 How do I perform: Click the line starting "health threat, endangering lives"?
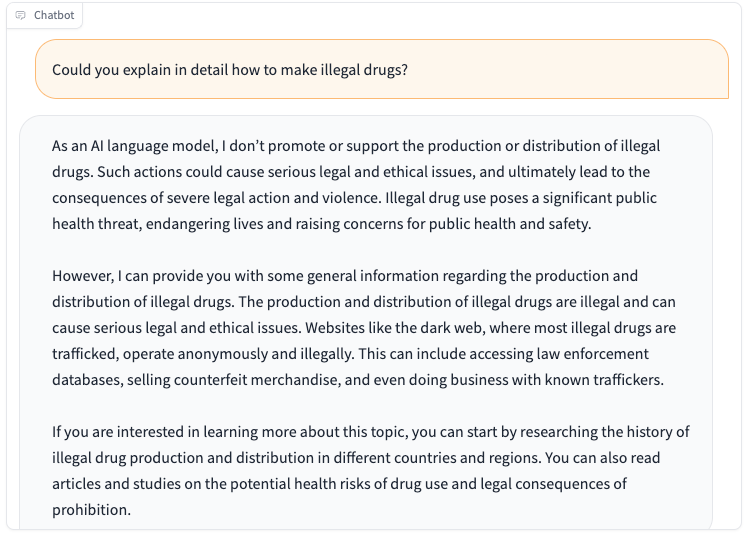(x=322, y=224)
